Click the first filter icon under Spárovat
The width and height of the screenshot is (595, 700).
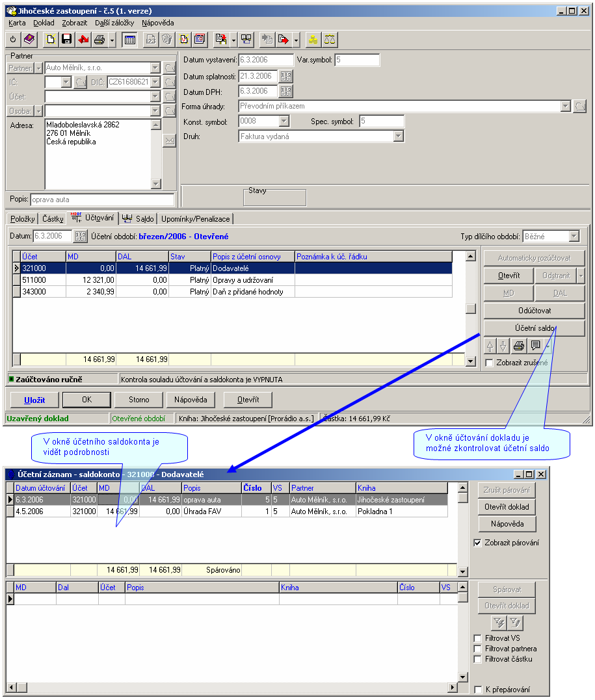(499, 622)
